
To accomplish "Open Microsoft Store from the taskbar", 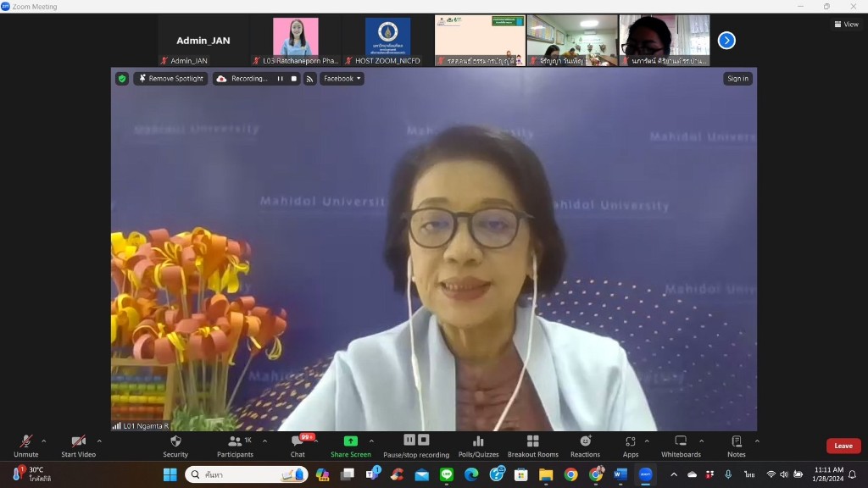I will point(521,474).
